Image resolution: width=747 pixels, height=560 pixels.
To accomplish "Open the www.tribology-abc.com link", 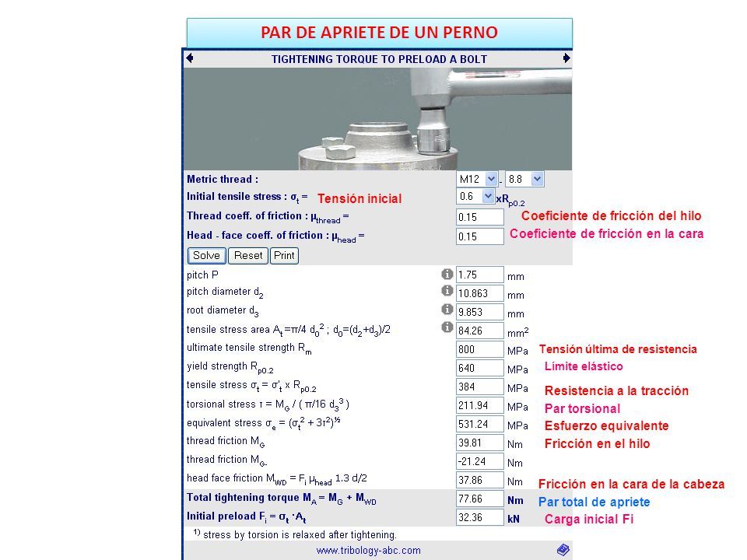I will (368, 551).
